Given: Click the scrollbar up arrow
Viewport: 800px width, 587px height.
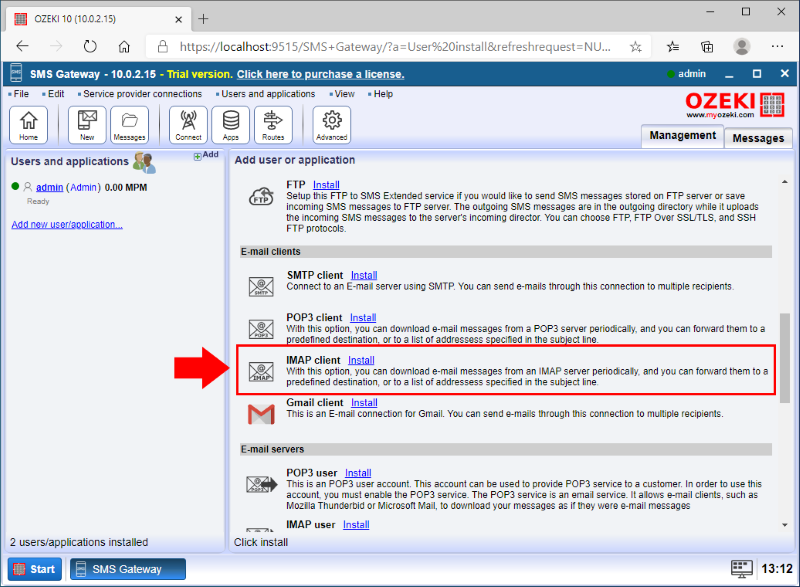Looking at the screenshot, I should coord(785,182).
